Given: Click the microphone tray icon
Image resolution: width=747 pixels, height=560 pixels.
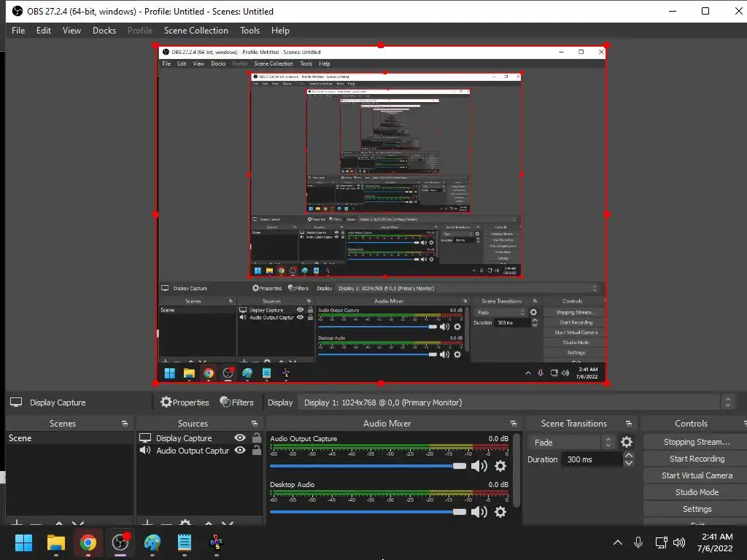Looking at the screenshot, I should [x=638, y=542].
